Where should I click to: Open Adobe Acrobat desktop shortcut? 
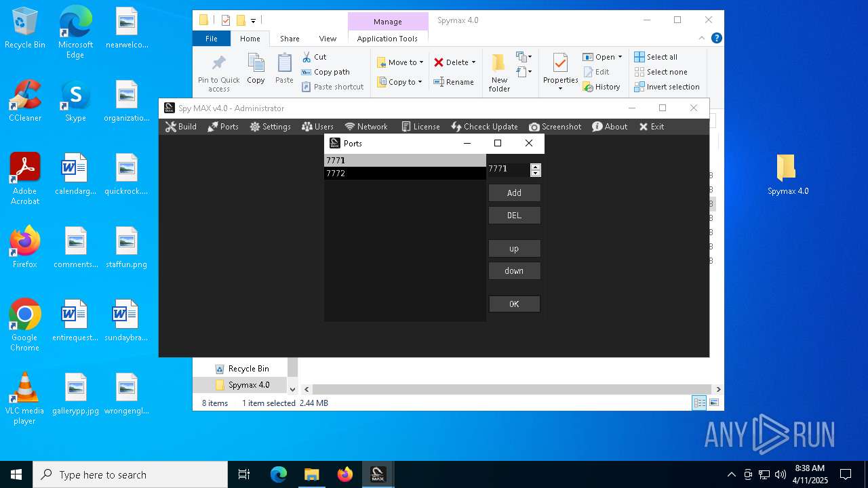coord(25,179)
